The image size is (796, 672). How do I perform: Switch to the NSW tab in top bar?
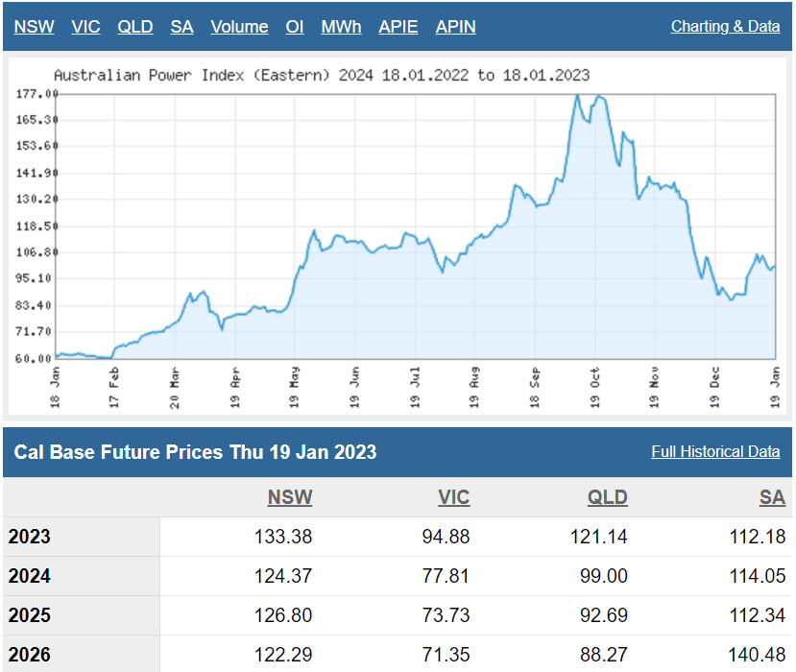coord(34,27)
